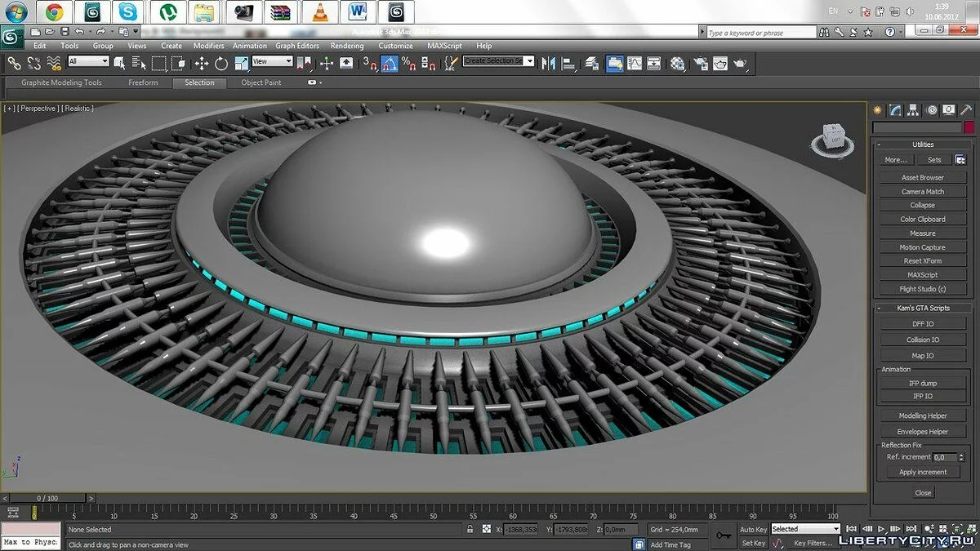Image resolution: width=980 pixels, height=551 pixels.
Task: Select the Rotate tool in the toolbar
Action: tap(221, 63)
